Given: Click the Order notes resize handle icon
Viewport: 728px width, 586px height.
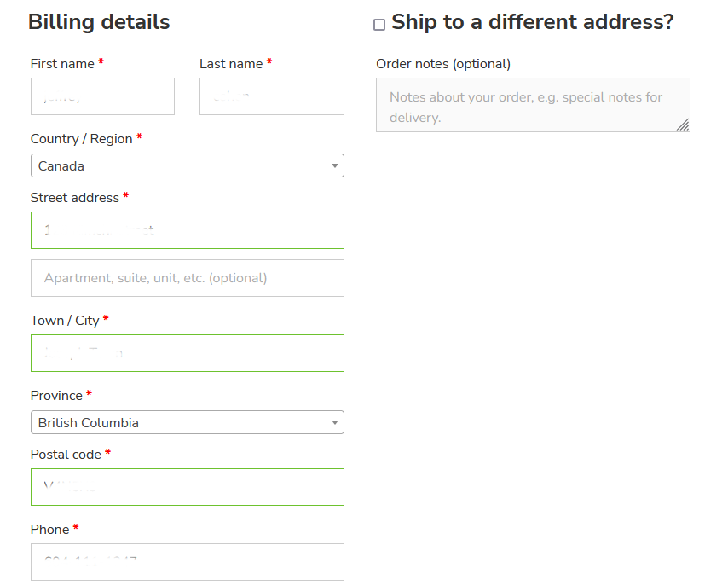Looking at the screenshot, I should (684, 125).
